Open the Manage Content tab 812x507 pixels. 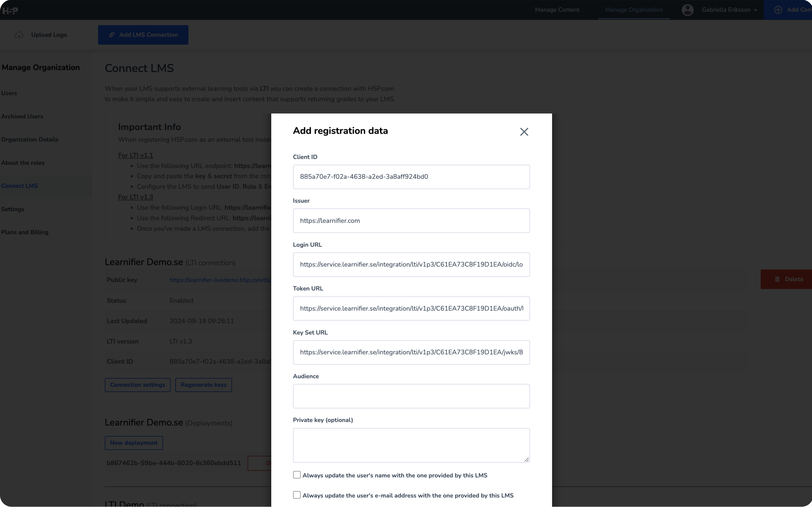[x=557, y=10]
